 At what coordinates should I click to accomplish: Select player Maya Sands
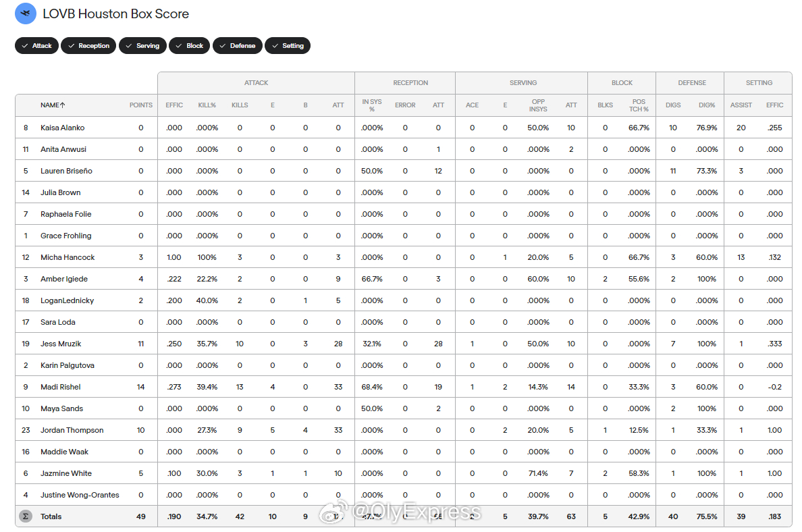point(61,408)
